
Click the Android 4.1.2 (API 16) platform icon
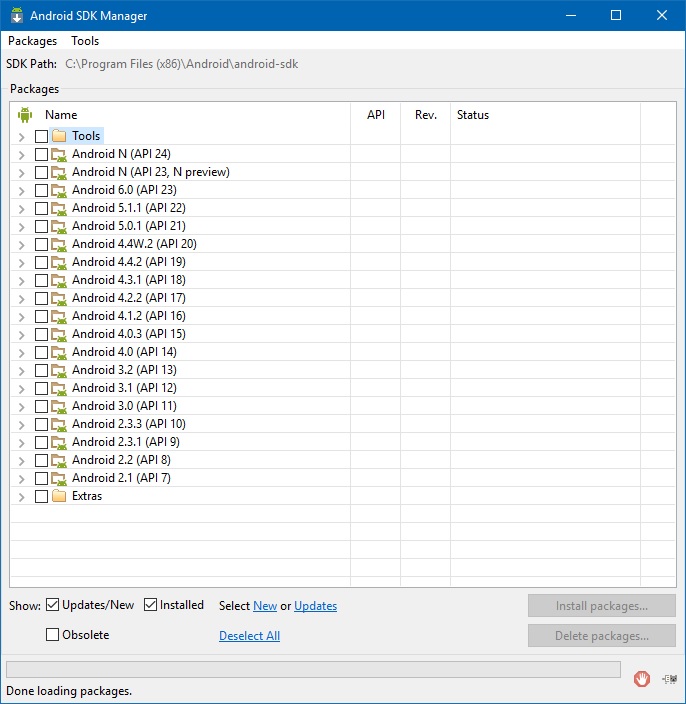59,316
